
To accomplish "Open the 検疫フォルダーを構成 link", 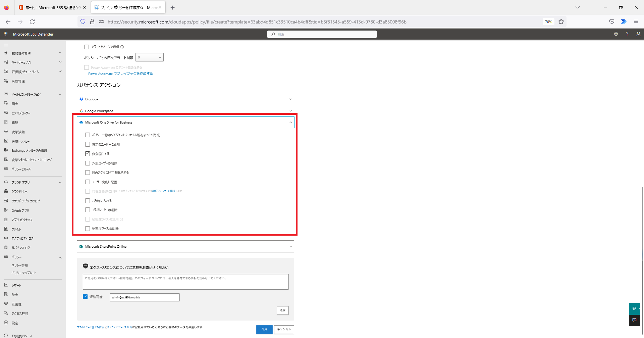I will 164,191.
